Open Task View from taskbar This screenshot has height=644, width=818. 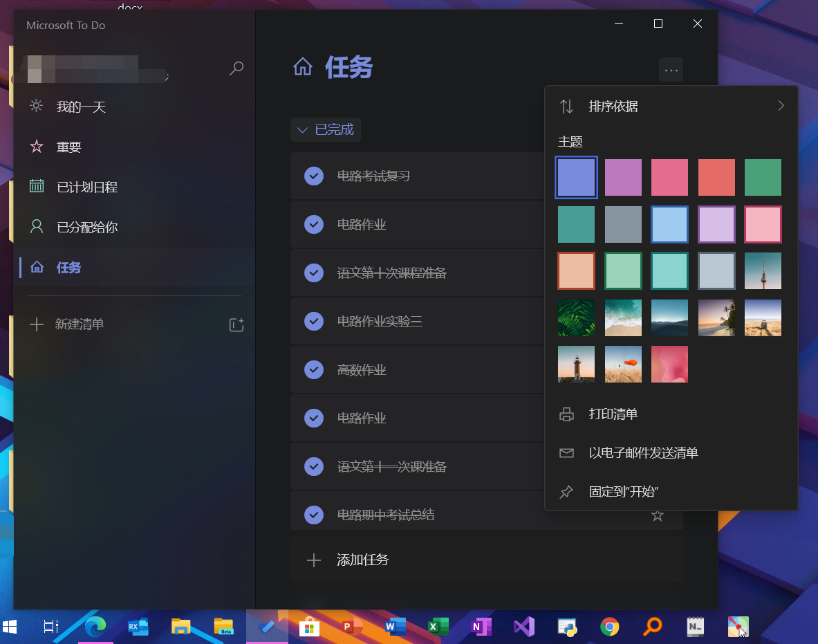(x=51, y=626)
